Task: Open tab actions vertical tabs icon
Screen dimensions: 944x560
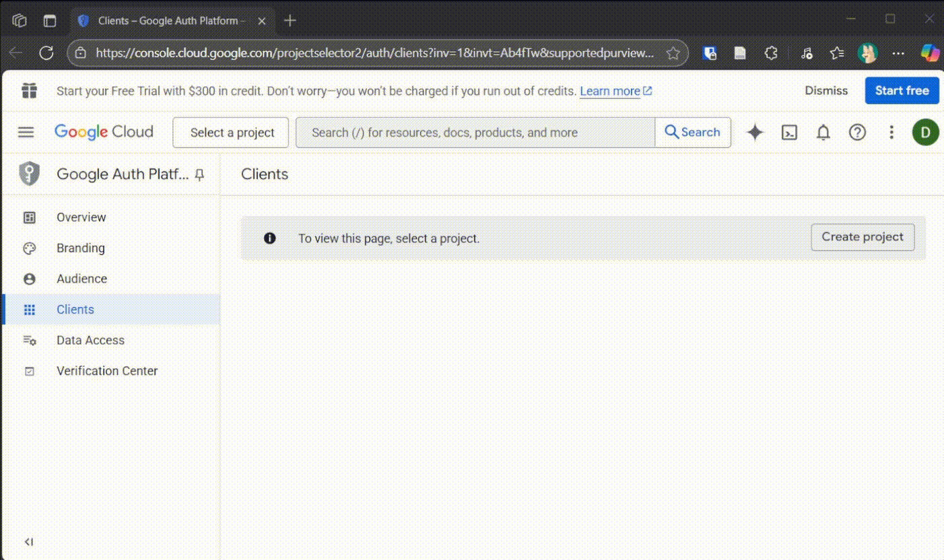Action: click(50, 21)
